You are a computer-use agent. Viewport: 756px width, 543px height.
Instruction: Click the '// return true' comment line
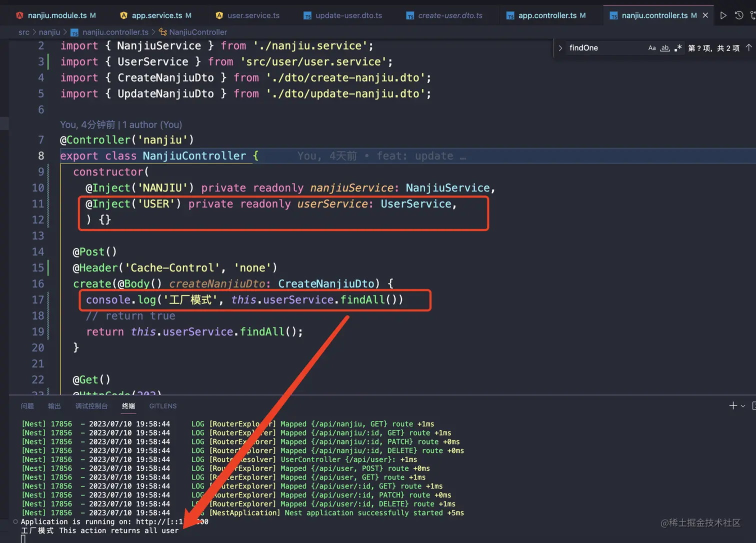pos(130,316)
